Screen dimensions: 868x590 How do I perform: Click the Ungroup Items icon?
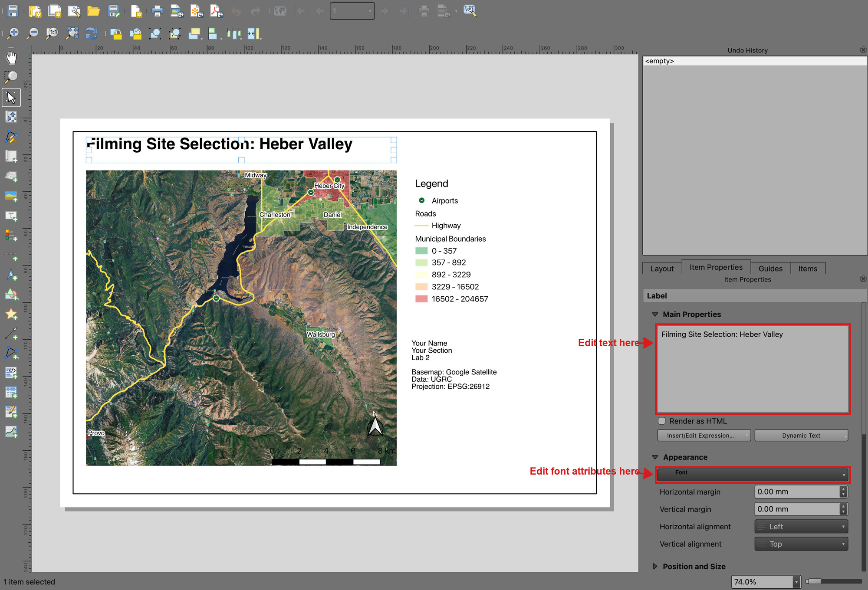click(x=175, y=33)
